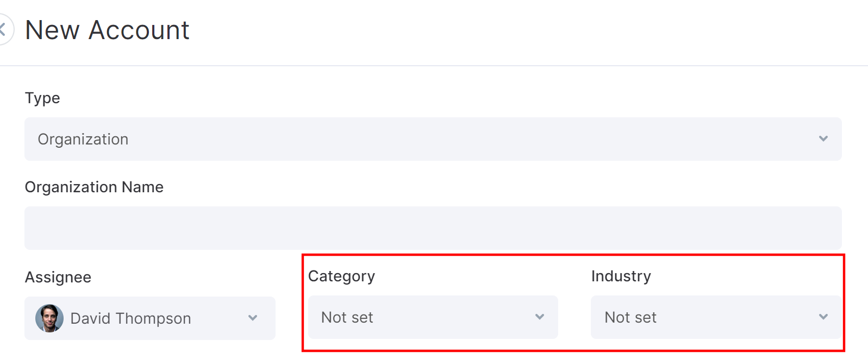
Task: Click the chevron arrow in the Type field
Action: [x=823, y=138]
